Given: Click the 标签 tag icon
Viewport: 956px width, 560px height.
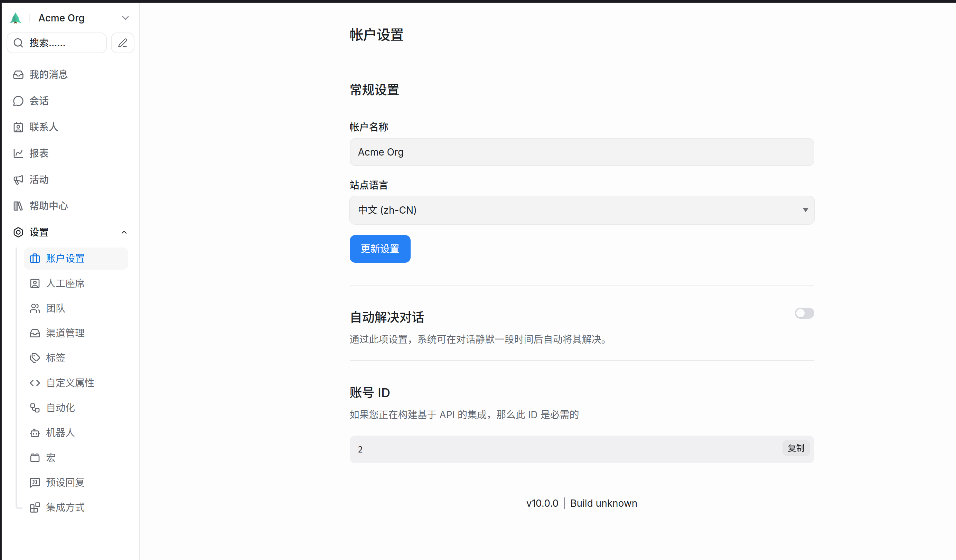Looking at the screenshot, I should pos(35,358).
